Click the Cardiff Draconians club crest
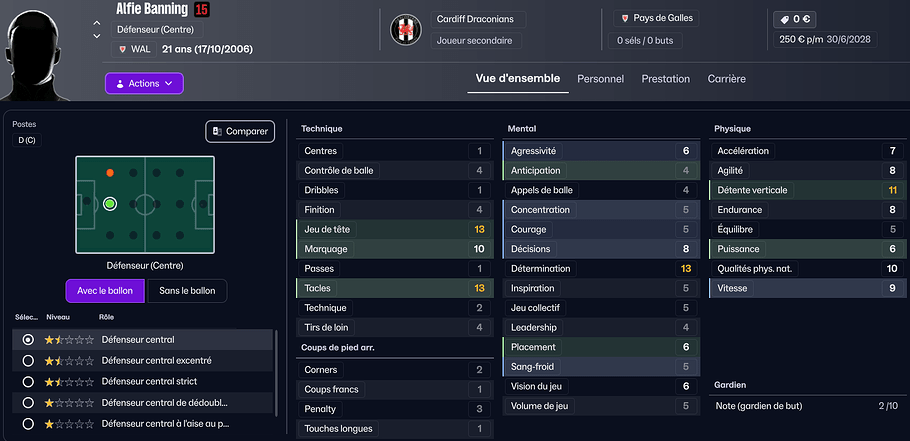The height and width of the screenshot is (441, 910). click(406, 30)
